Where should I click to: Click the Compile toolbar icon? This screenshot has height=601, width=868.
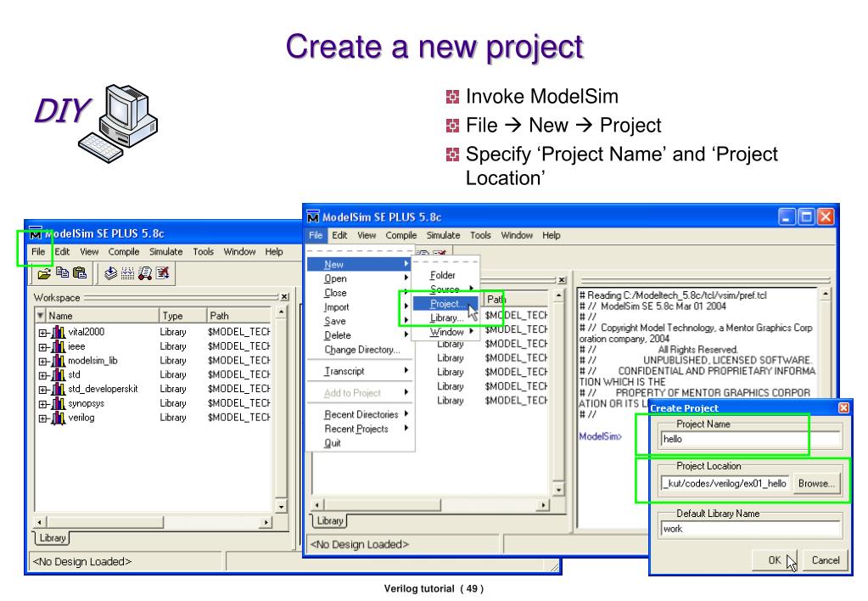tap(110, 272)
